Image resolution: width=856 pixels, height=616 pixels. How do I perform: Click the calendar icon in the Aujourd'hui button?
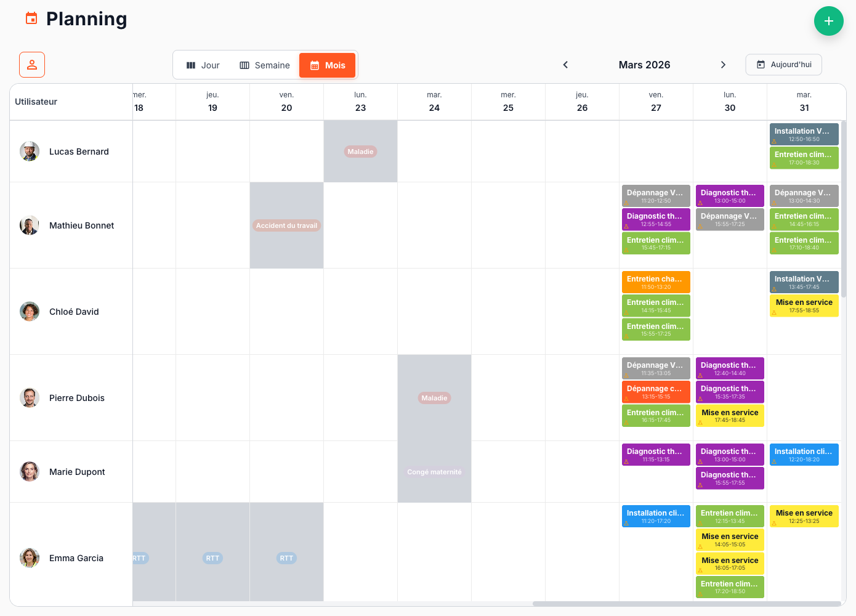coord(762,64)
